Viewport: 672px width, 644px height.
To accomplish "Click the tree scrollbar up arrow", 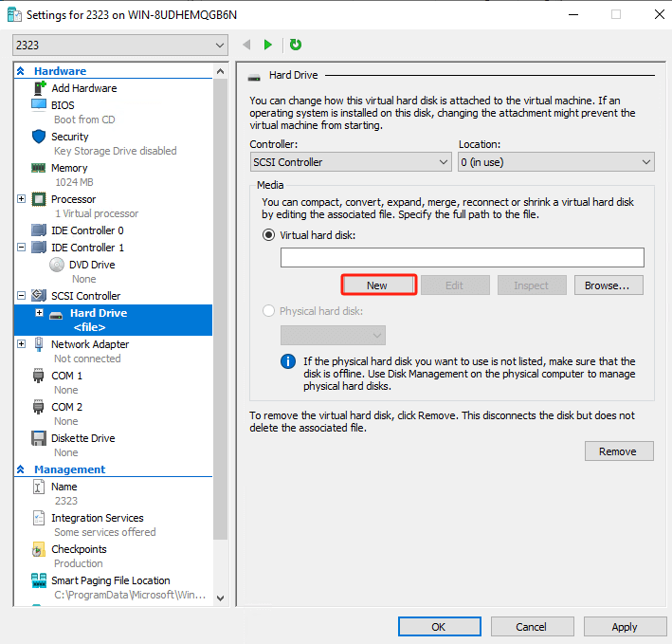I will [220, 71].
